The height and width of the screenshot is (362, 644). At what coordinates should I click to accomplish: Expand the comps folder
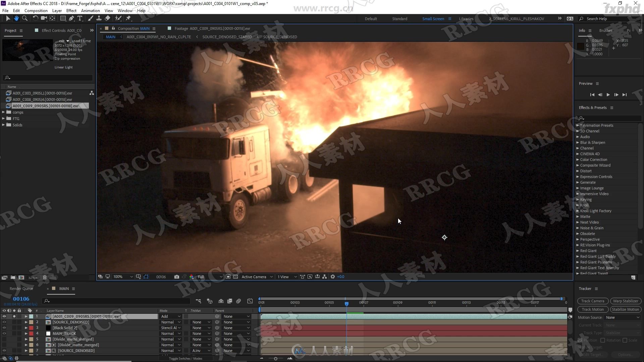(x=3, y=112)
